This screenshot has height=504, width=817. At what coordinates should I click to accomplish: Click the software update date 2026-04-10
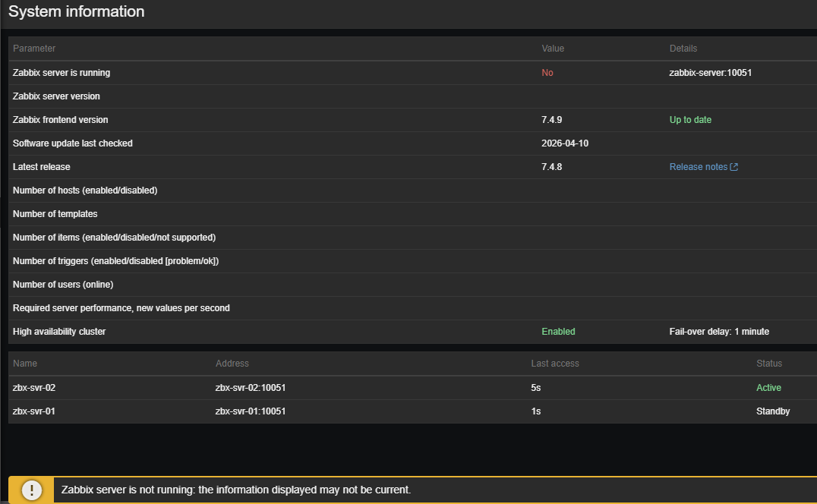pos(564,143)
